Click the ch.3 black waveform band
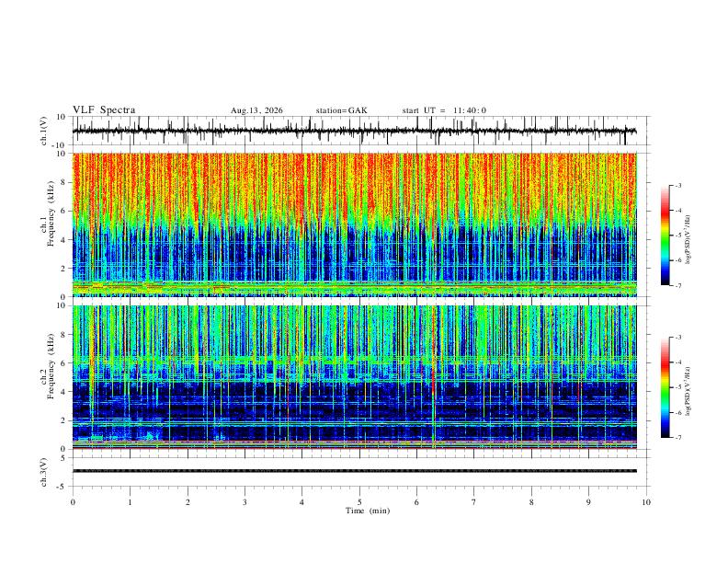This screenshot has width=728, height=563. point(355,471)
